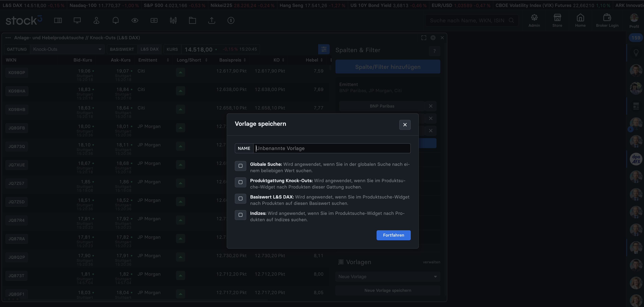Click the stock3 logo

coord(24,21)
